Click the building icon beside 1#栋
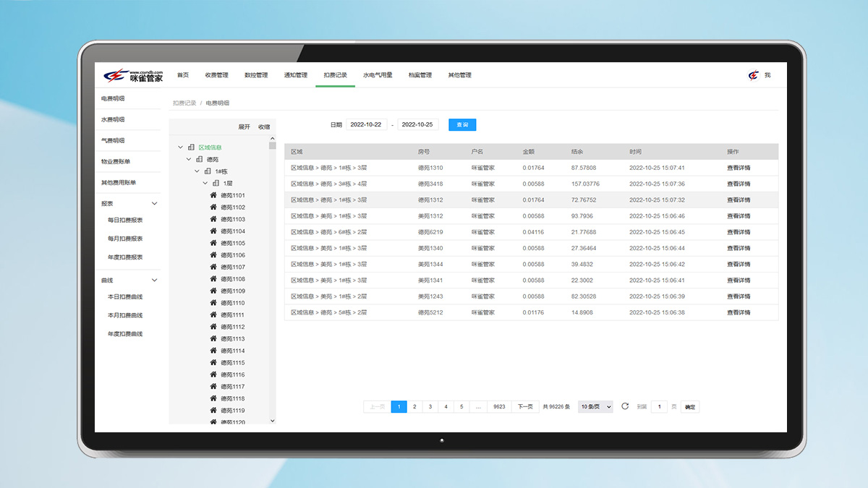868x488 pixels. 208,171
